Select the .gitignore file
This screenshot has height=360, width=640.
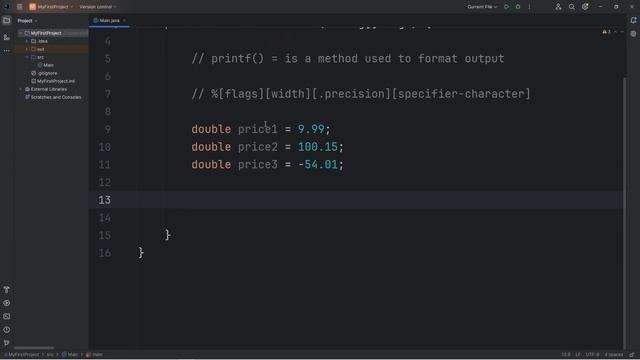(44, 73)
